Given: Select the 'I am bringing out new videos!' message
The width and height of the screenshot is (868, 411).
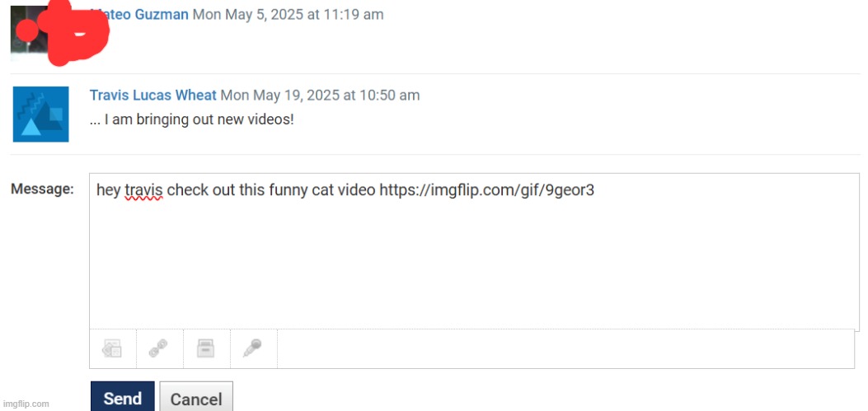Looking at the screenshot, I should pos(191,119).
